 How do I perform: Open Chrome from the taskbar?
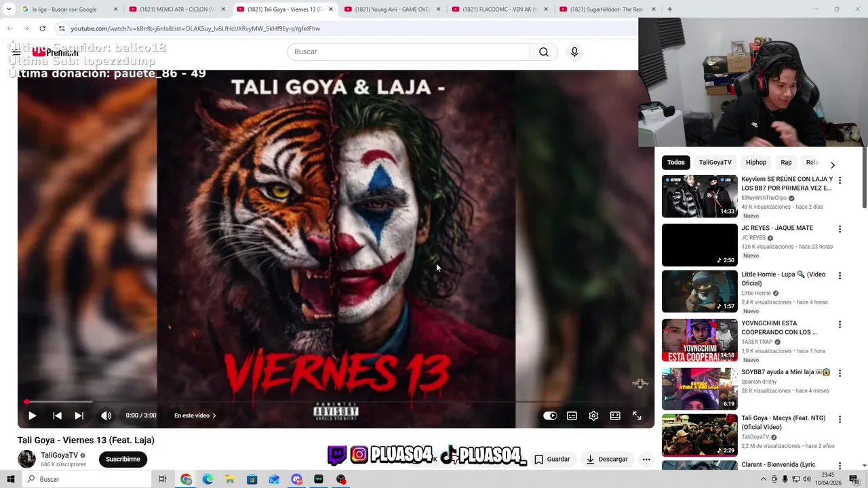click(x=186, y=479)
